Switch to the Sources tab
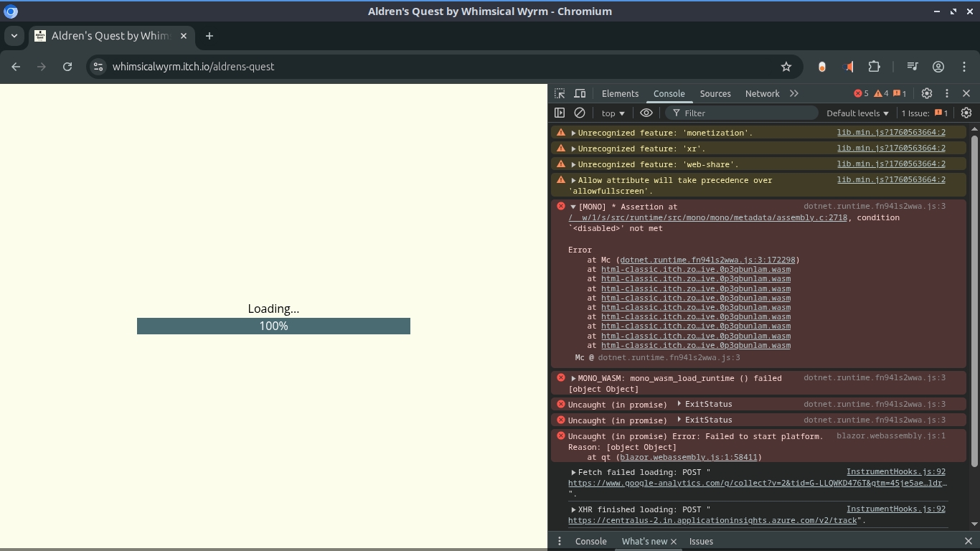Viewport: 980px width, 551px height. pyautogui.click(x=715, y=93)
